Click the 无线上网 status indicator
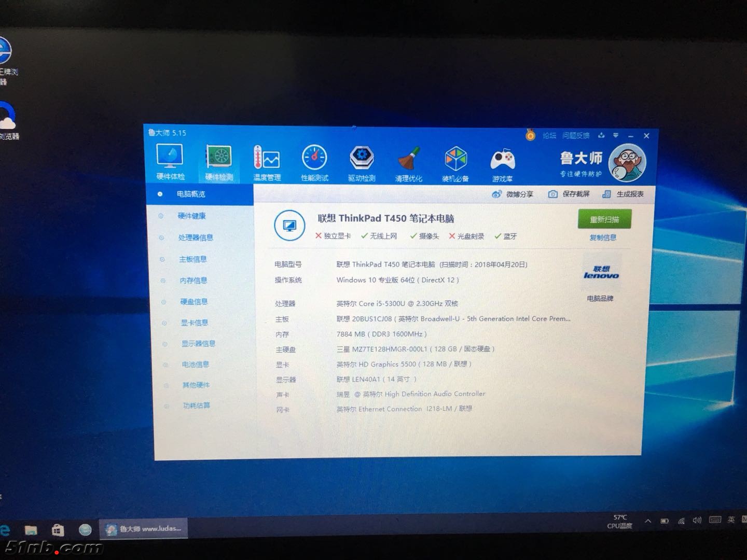747x560 pixels. tap(379, 236)
